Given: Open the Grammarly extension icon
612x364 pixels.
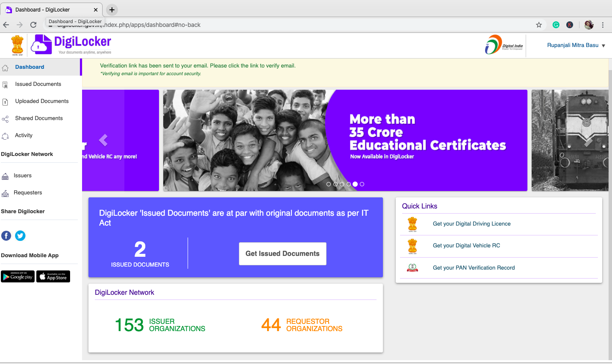Looking at the screenshot, I should pos(556,25).
